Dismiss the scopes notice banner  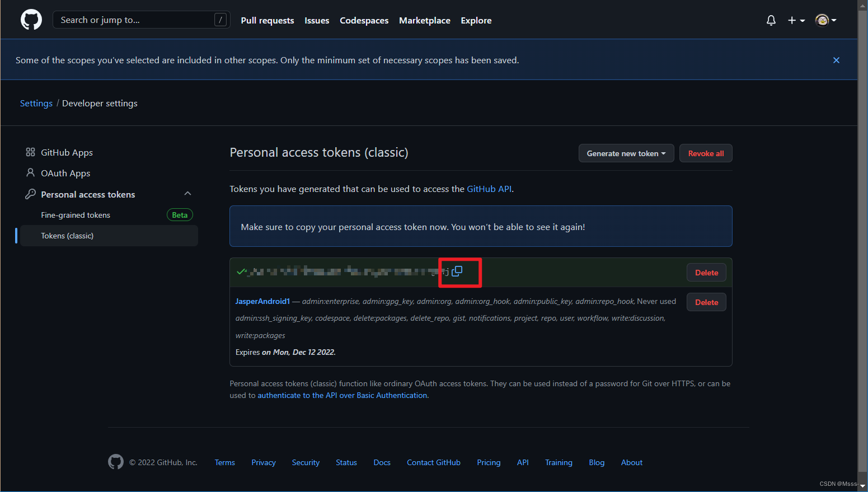tap(836, 60)
